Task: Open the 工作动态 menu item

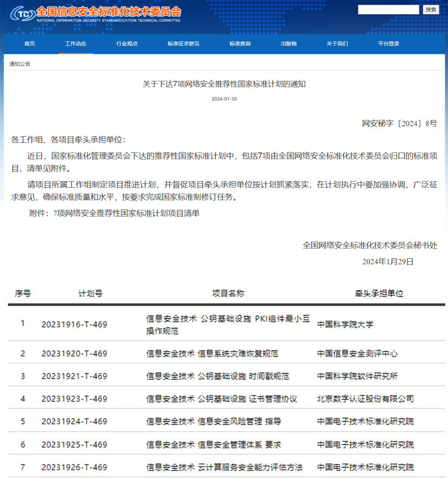Action: [75, 43]
